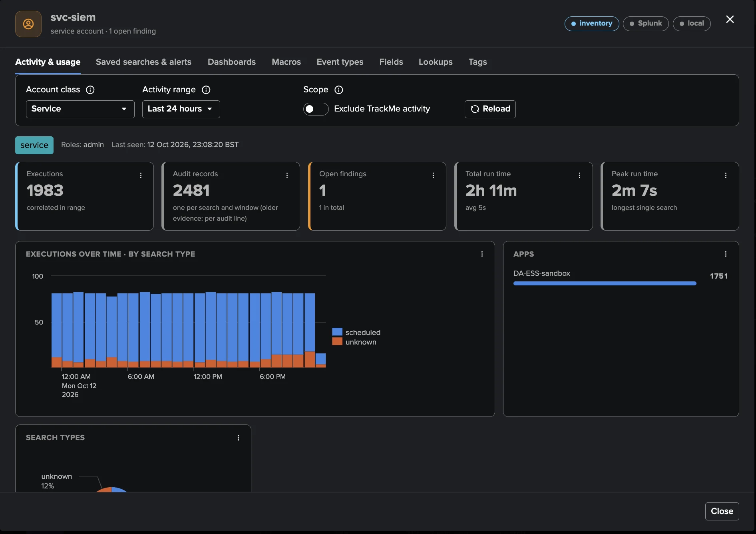Click the 2m 7s peak run time
The width and height of the screenshot is (756, 534).
(x=634, y=190)
